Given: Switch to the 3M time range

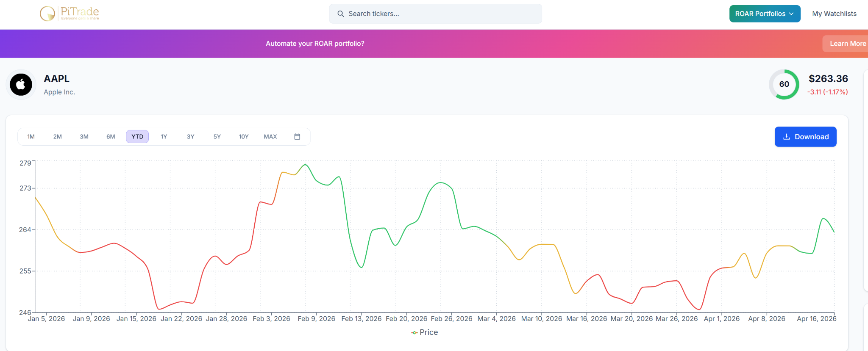Looking at the screenshot, I should click(84, 137).
